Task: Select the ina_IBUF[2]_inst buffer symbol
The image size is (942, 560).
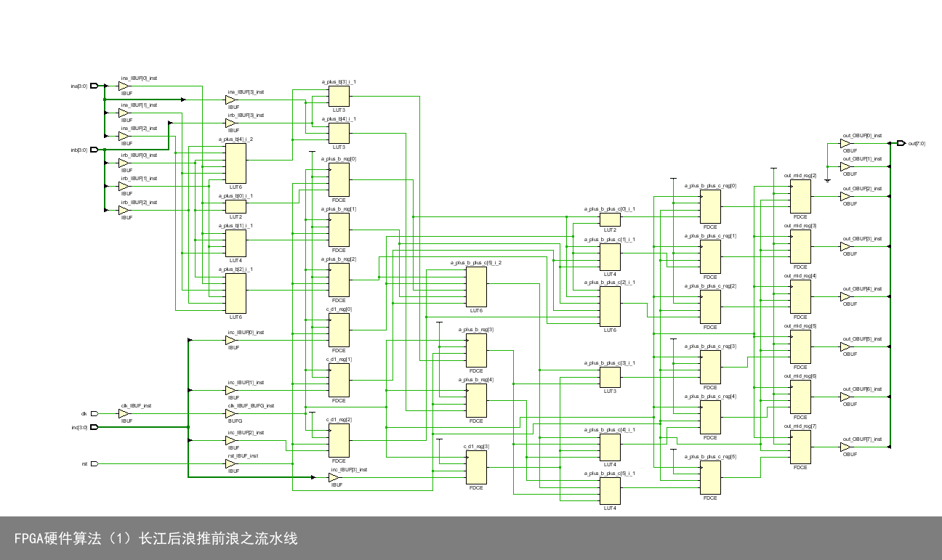Action: coord(123,137)
